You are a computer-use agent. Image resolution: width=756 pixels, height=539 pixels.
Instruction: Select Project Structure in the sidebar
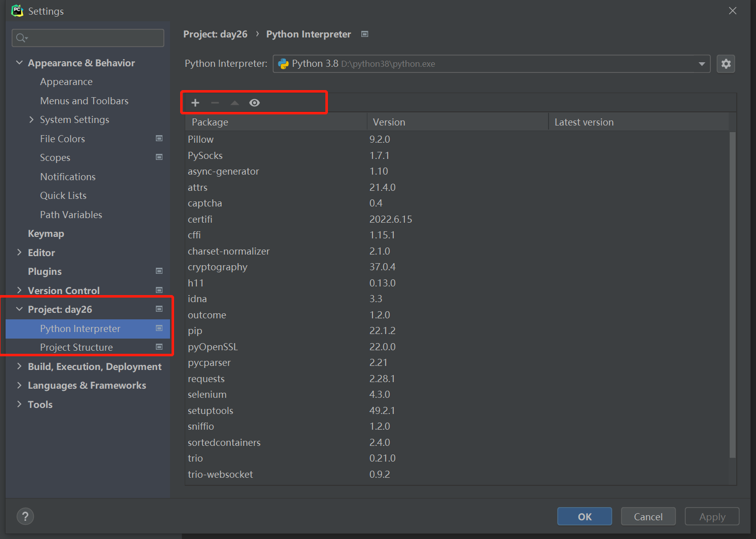coord(76,347)
